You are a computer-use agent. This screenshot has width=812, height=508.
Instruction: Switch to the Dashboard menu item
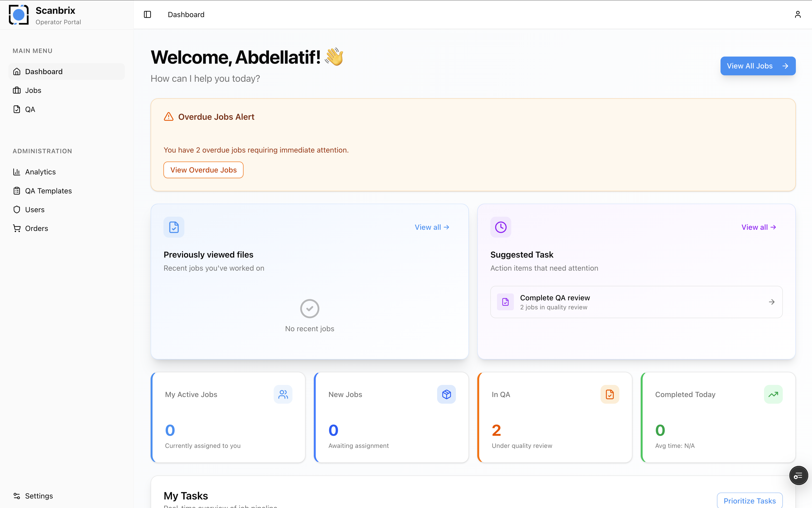click(44, 71)
